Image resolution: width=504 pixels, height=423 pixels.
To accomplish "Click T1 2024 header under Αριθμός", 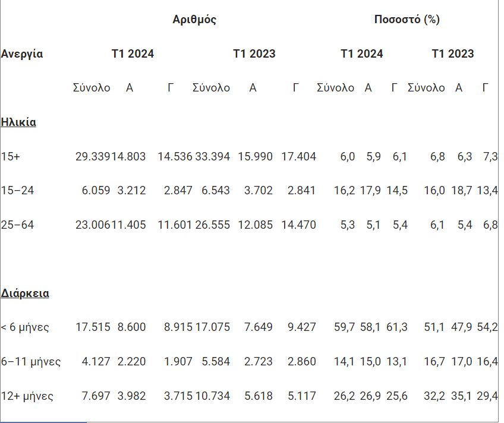I will pyautogui.click(x=133, y=54).
